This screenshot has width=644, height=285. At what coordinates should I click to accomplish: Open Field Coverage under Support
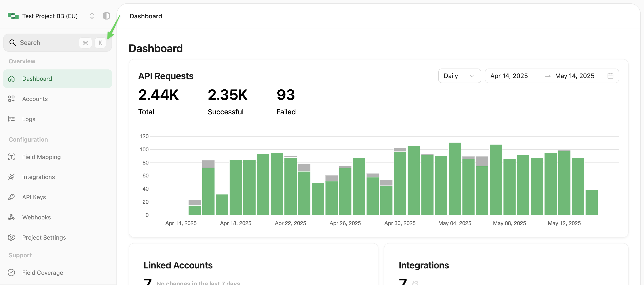pos(58,273)
